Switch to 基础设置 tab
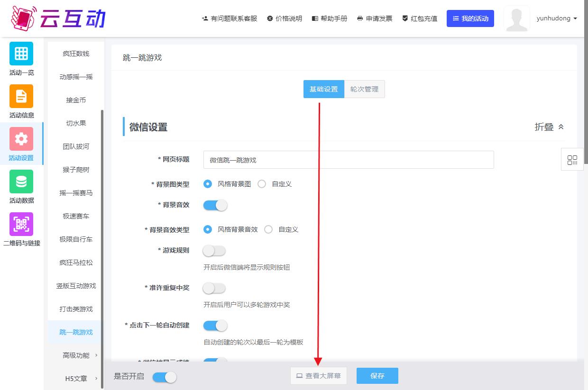 coord(324,89)
